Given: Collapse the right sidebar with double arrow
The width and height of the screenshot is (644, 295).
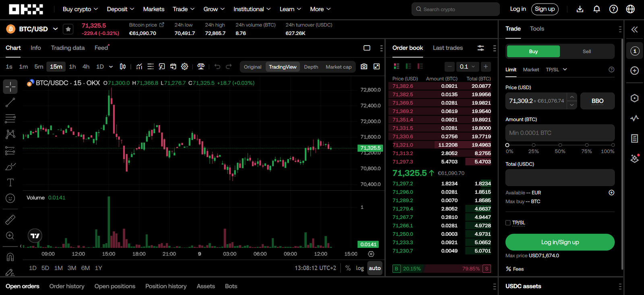Looking at the screenshot, I should coord(634,29).
